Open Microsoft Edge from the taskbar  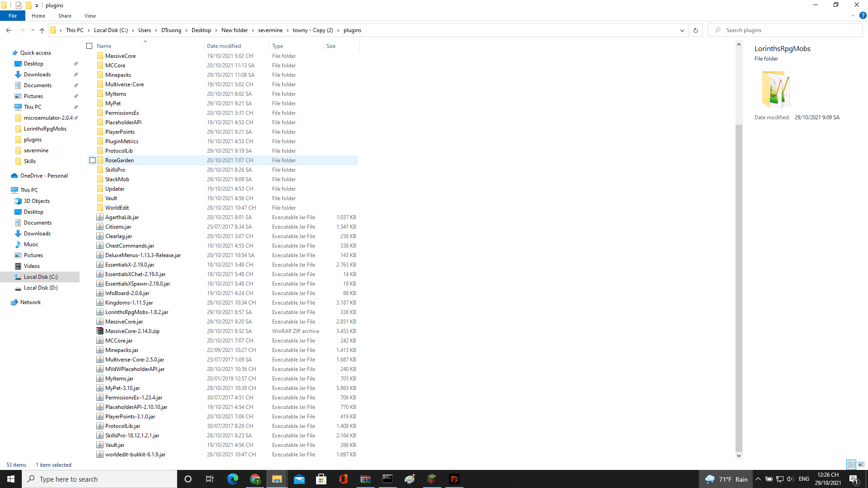tap(233, 479)
